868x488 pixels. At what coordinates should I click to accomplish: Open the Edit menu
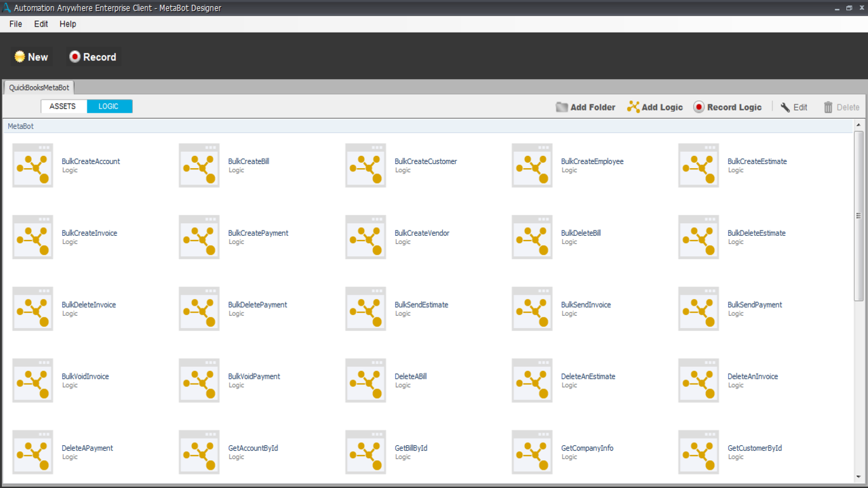tap(41, 24)
